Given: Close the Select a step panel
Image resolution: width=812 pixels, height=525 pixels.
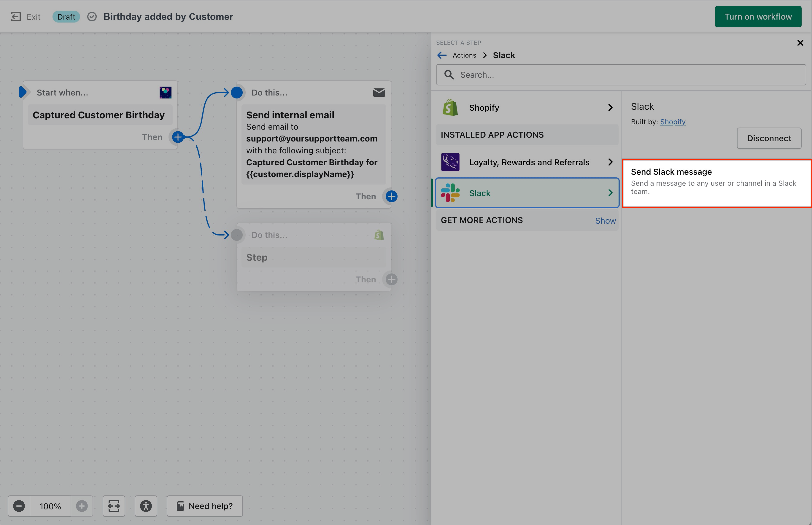Looking at the screenshot, I should [x=800, y=43].
